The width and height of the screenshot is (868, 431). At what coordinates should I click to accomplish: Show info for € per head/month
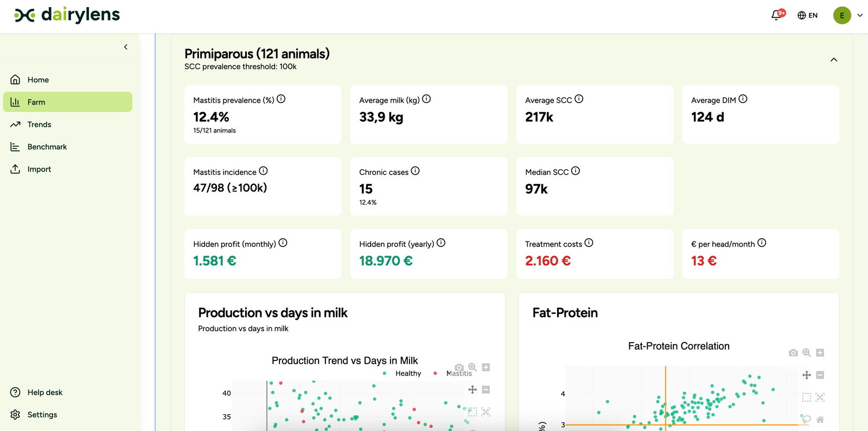tap(762, 243)
